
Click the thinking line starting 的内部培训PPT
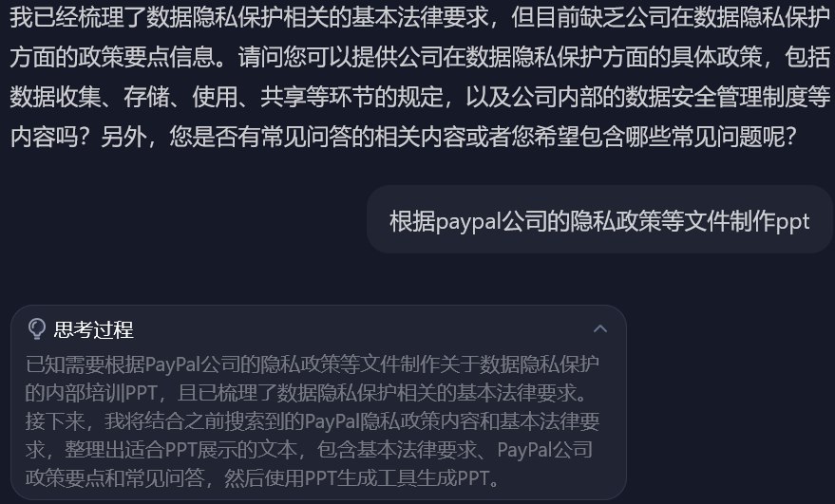(307, 393)
